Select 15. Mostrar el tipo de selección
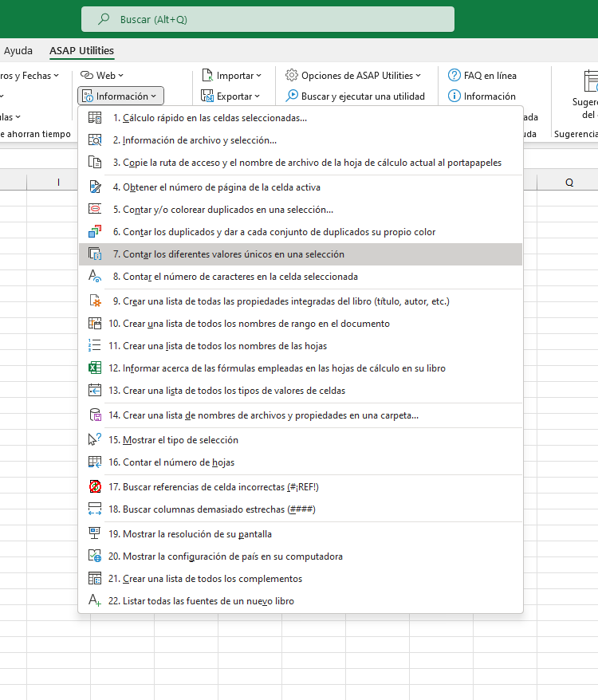 (300, 440)
